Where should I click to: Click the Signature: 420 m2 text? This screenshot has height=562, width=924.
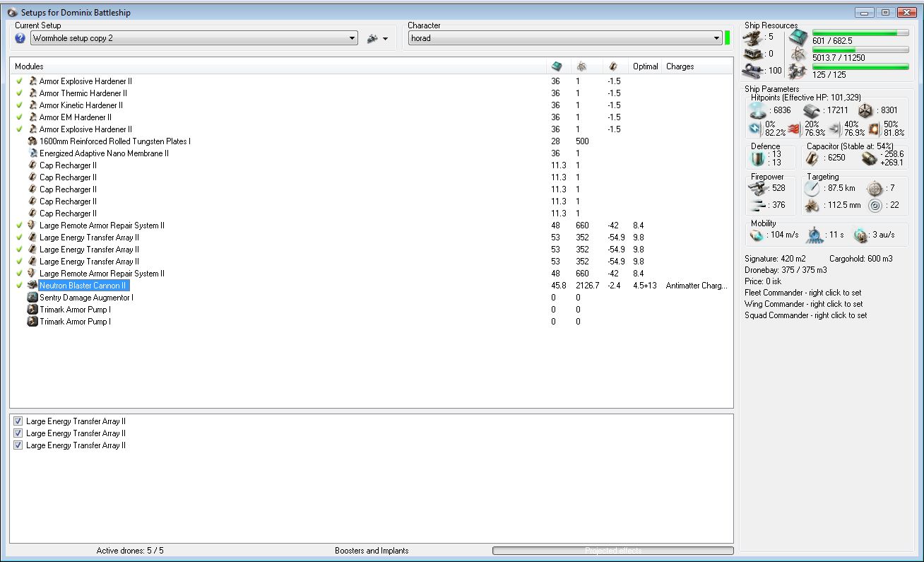click(x=775, y=259)
